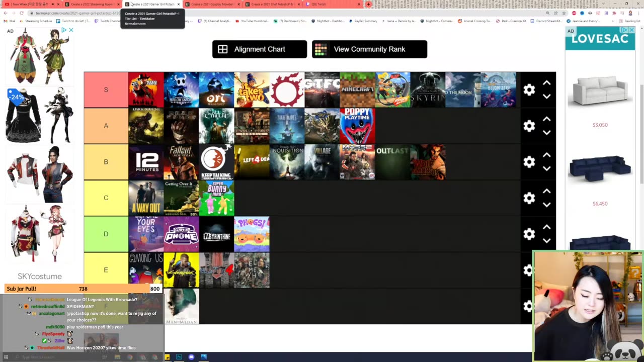Open Discord from the taskbar
The width and height of the screenshot is (644, 362).
(191, 357)
